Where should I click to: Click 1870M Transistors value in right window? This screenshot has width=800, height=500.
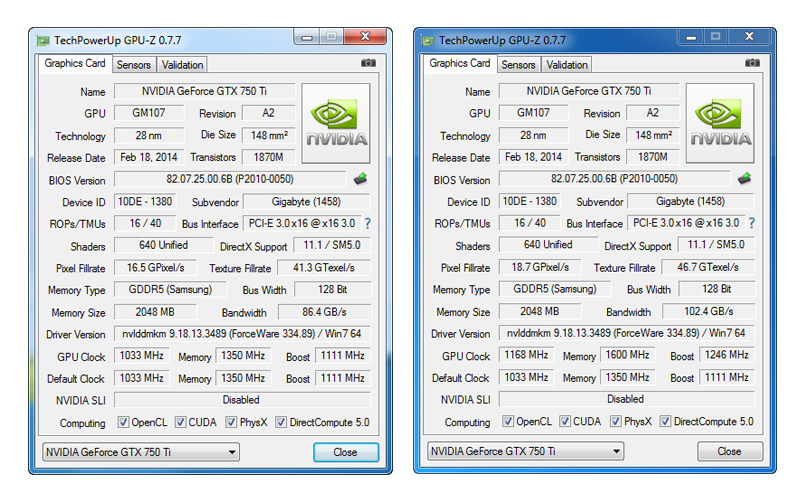[x=653, y=157]
